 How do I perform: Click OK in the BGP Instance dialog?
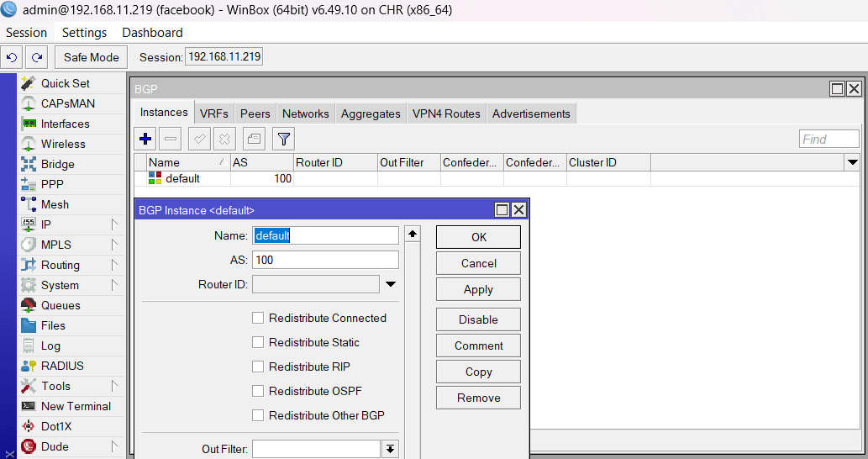(x=478, y=237)
